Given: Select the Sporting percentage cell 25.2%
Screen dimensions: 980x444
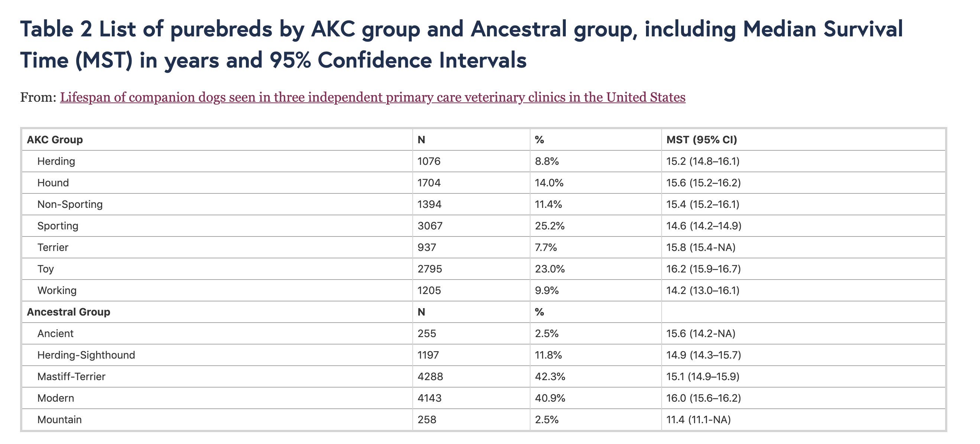Looking at the screenshot, I should pyautogui.click(x=549, y=226).
